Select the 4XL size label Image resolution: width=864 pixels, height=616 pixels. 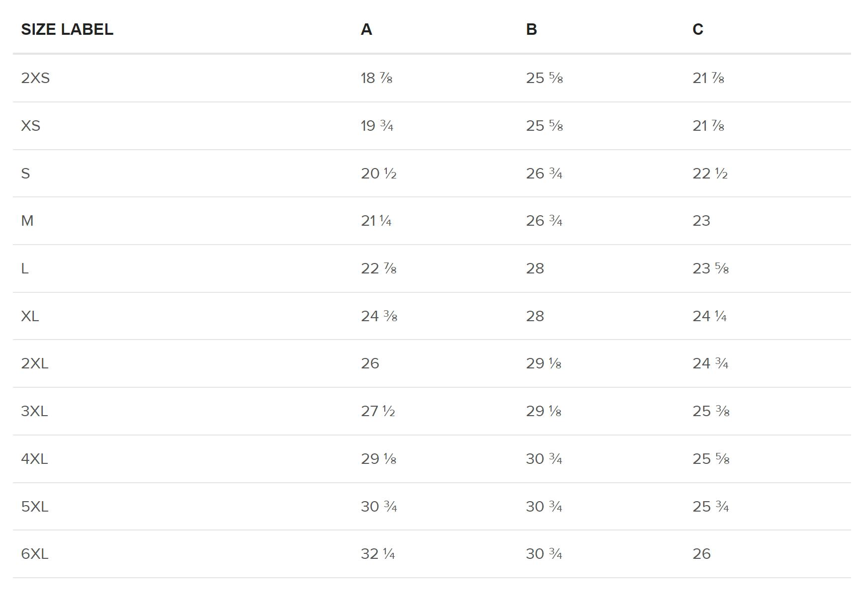coord(34,459)
